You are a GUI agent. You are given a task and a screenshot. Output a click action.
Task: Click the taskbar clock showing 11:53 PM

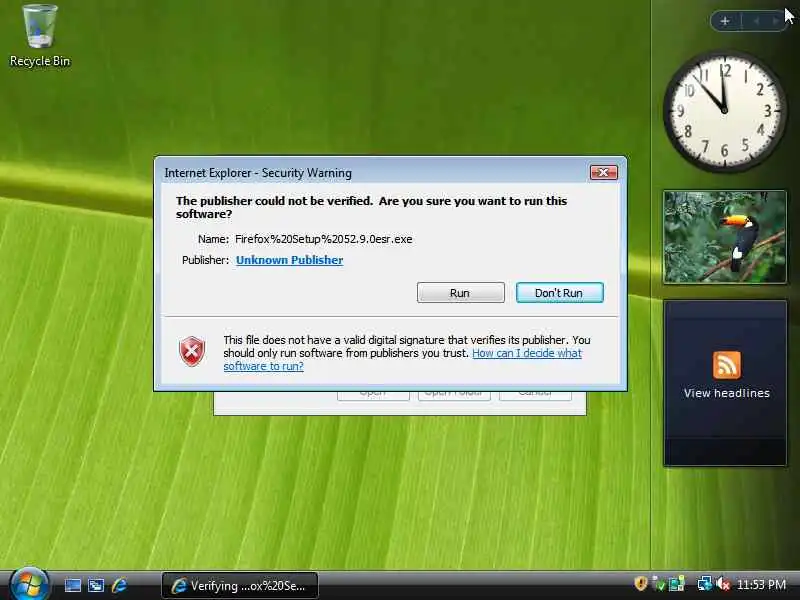761,585
